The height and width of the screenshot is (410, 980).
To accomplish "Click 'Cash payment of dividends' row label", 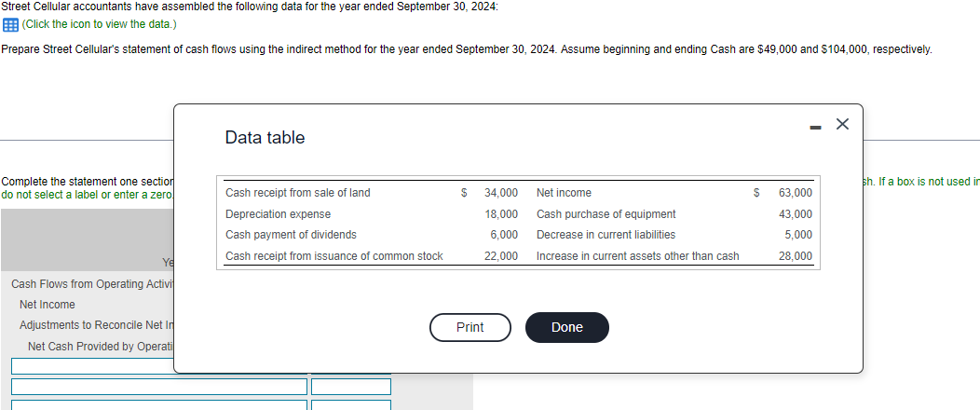I will point(291,235).
